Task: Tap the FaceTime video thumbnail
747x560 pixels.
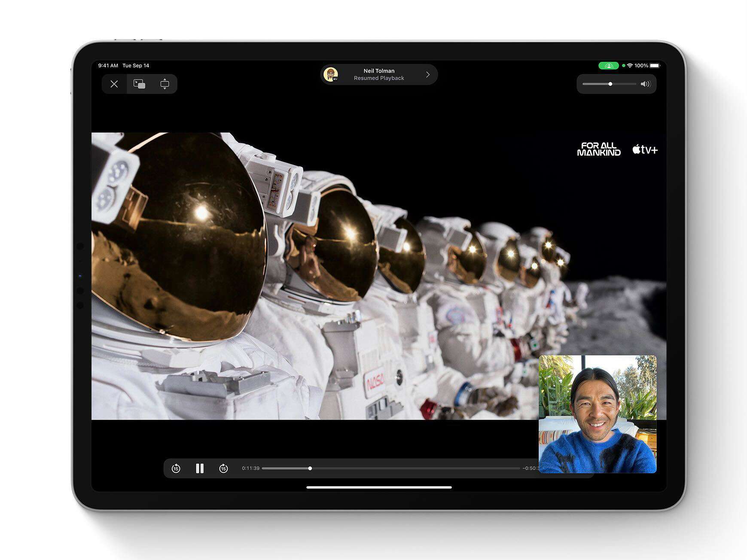Action: click(598, 414)
